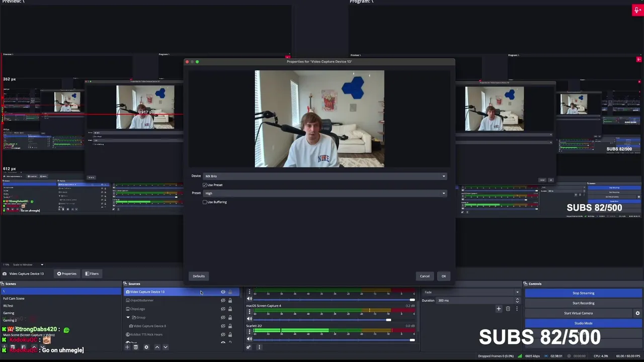Move selected source up with the arrow

(x=157, y=347)
